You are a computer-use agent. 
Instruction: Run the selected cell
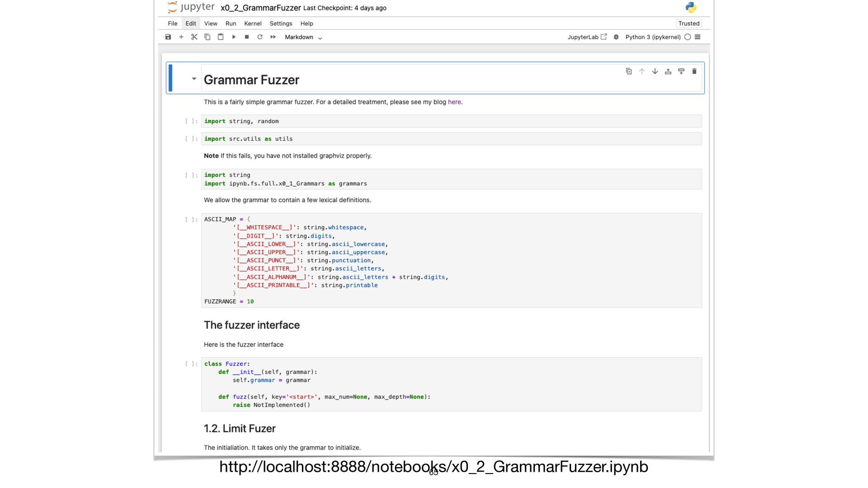234,37
